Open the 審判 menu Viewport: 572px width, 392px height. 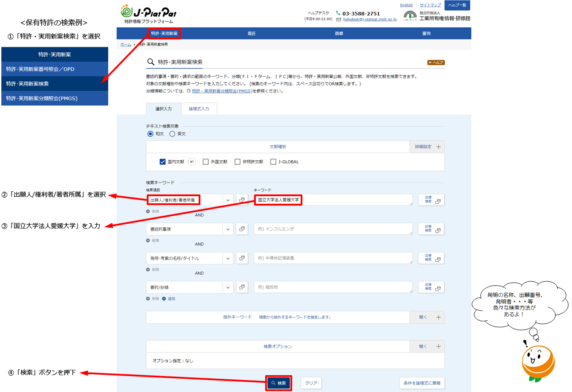pyautogui.click(x=426, y=33)
